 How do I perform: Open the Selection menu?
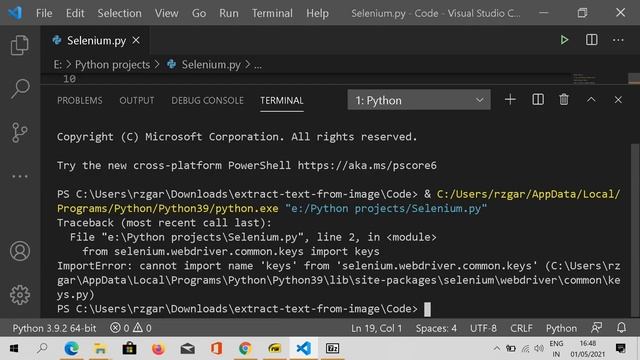[x=119, y=13]
